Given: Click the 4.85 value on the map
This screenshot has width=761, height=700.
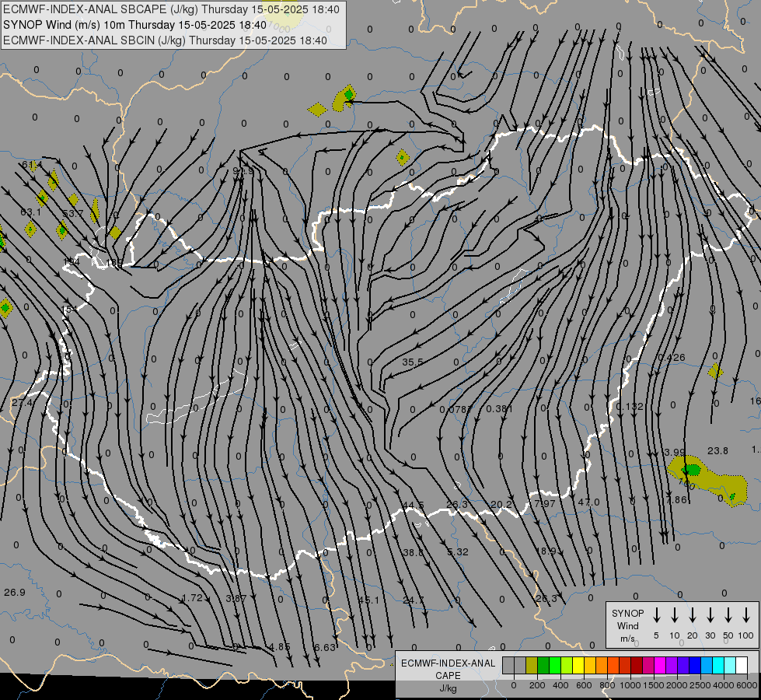Looking at the screenshot, I should pyautogui.click(x=280, y=647).
